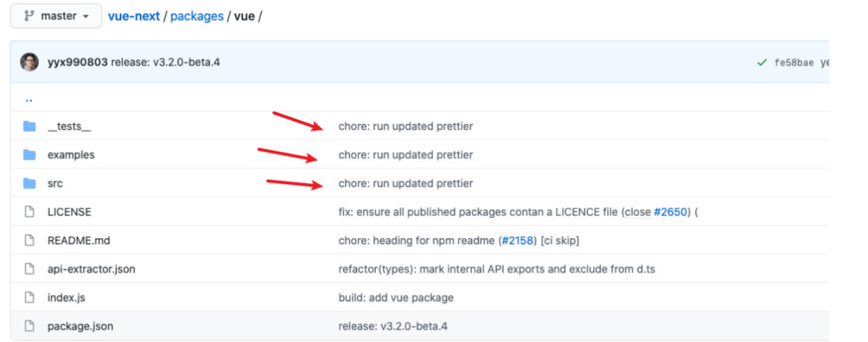Open issue #2650 link
Viewport: 868px width, 342px height.
(671, 212)
